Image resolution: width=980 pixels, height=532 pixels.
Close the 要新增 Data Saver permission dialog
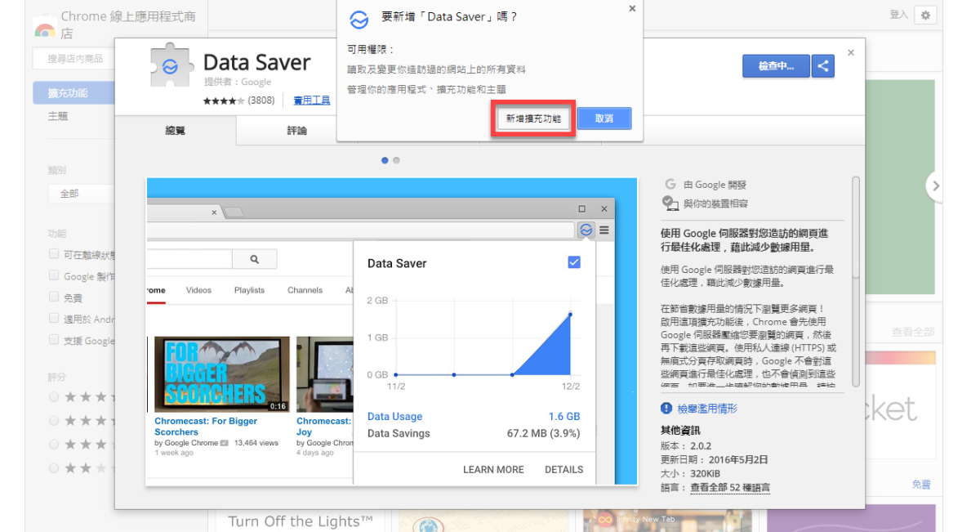(x=632, y=9)
